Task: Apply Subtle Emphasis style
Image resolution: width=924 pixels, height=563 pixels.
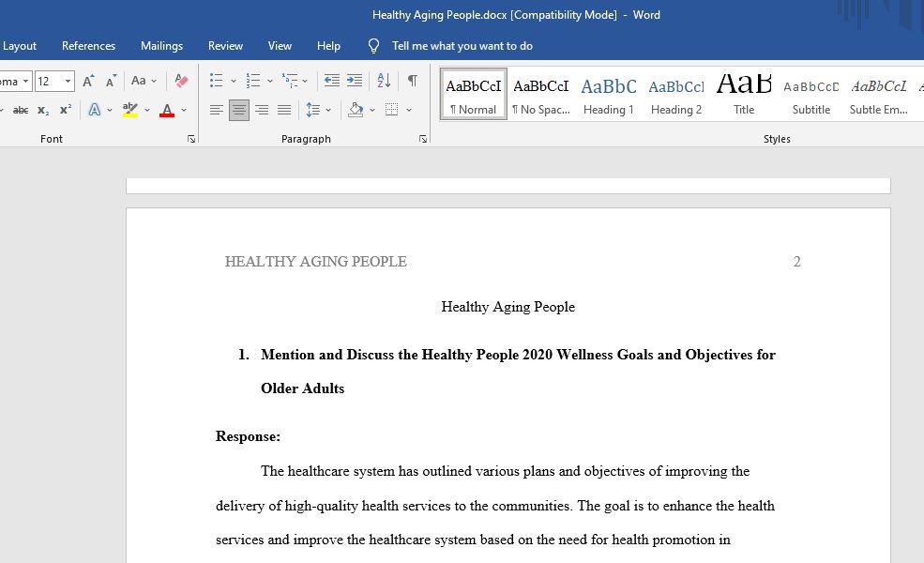Action: (x=879, y=95)
